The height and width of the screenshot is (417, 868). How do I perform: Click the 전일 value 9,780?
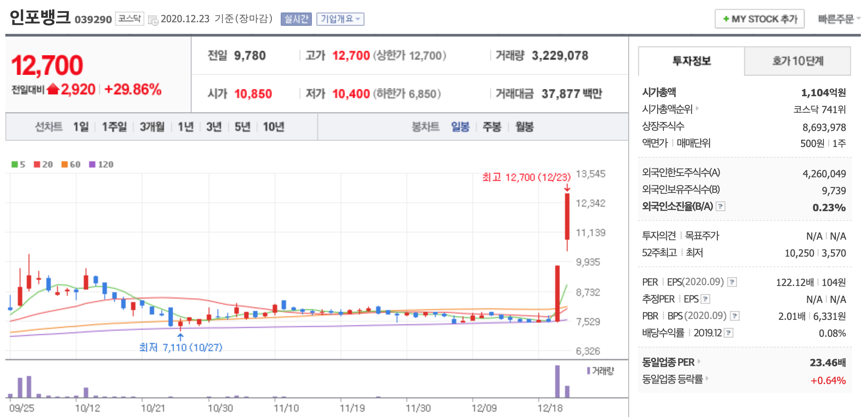click(x=250, y=56)
